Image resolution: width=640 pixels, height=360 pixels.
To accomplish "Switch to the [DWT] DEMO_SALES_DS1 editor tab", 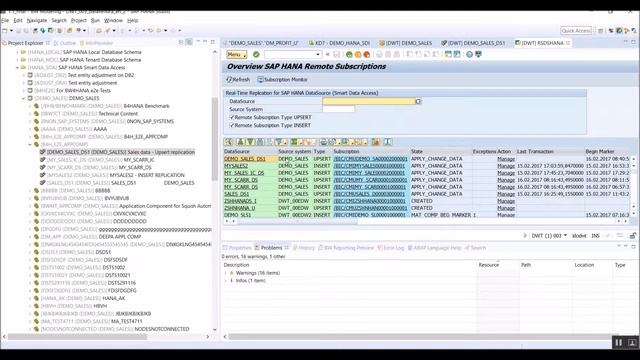I will click(x=473, y=43).
